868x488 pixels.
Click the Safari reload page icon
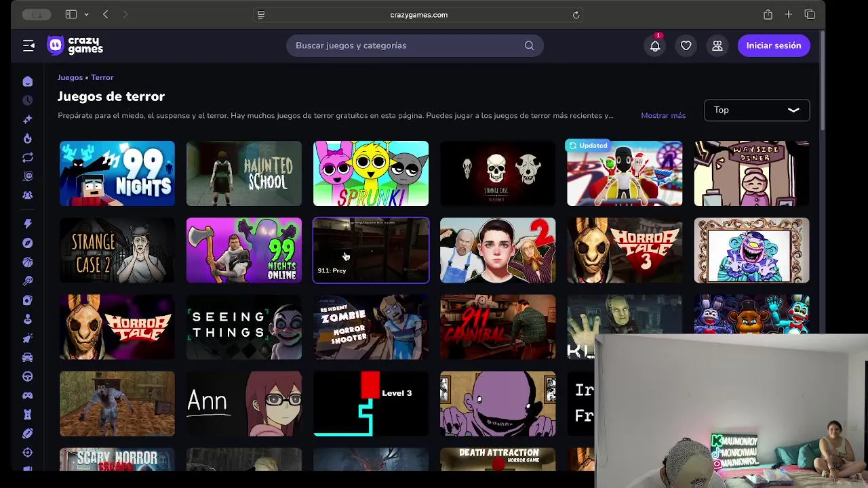pos(576,15)
